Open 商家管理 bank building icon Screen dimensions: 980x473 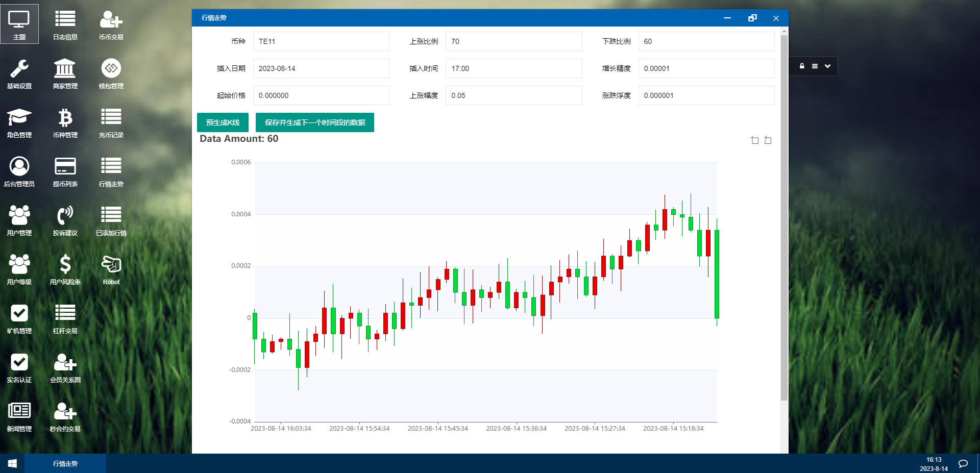click(65, 73)
